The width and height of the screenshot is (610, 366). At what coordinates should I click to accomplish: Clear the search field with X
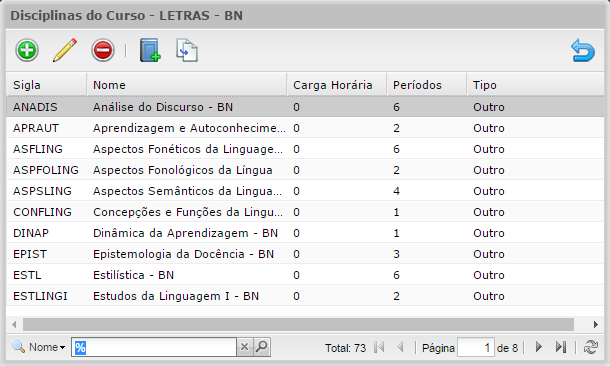pos(244,347)
